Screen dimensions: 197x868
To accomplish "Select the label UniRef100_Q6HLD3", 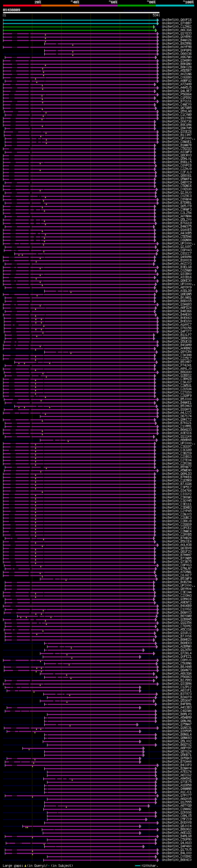I will pos(177,474).
